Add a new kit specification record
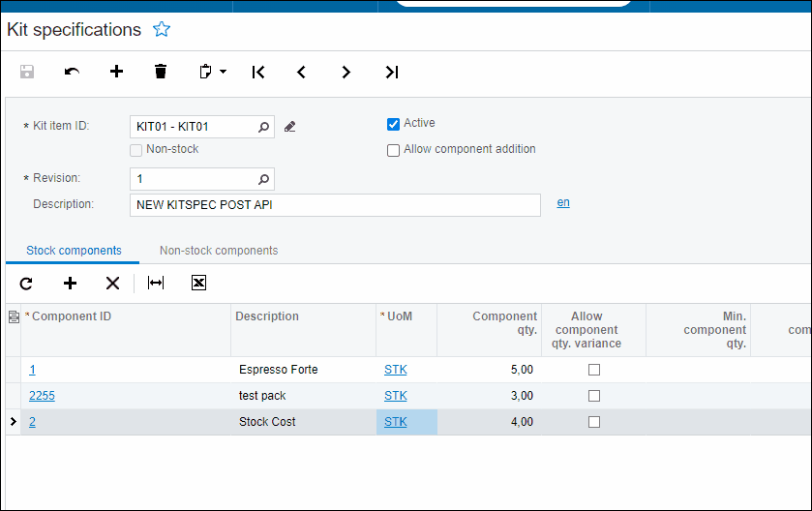Image resolution: width=812 pixels, height=511 pixels. [x=116, y=72]
